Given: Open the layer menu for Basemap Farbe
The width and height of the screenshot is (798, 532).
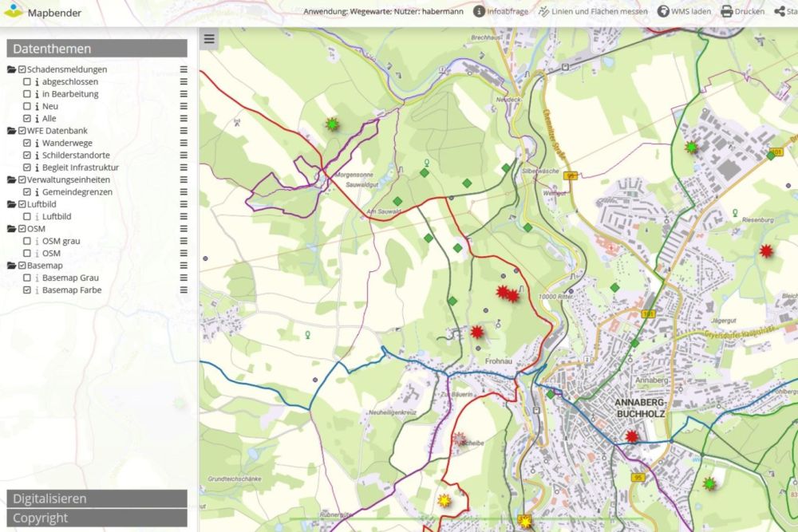Looking at the screenshot, I should pos(184,290).
